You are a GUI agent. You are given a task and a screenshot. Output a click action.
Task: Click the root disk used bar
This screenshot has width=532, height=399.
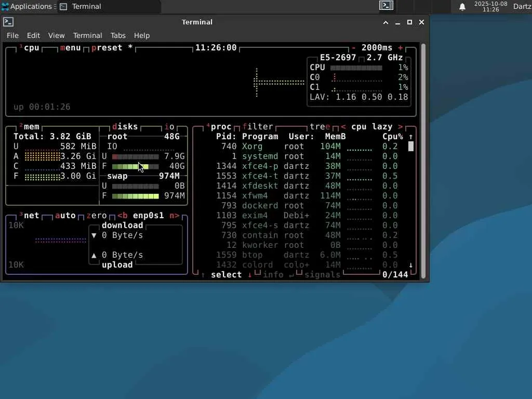136,157
